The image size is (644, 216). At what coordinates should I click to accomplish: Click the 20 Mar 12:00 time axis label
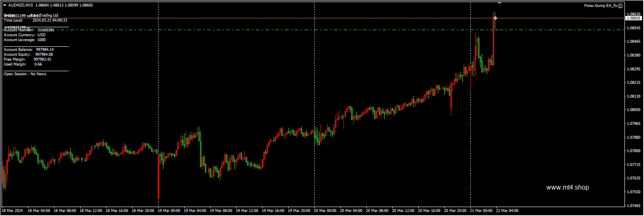point(403,211)
